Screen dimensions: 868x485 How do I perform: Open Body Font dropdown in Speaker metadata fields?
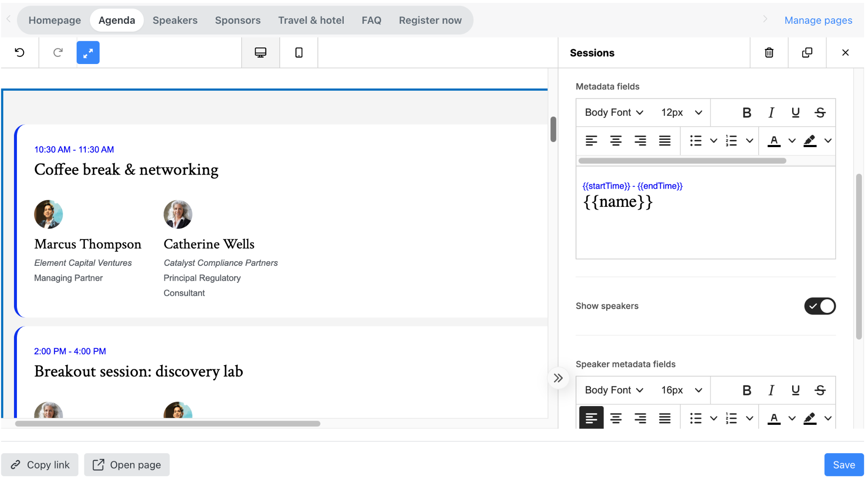[x=614, y=390]
